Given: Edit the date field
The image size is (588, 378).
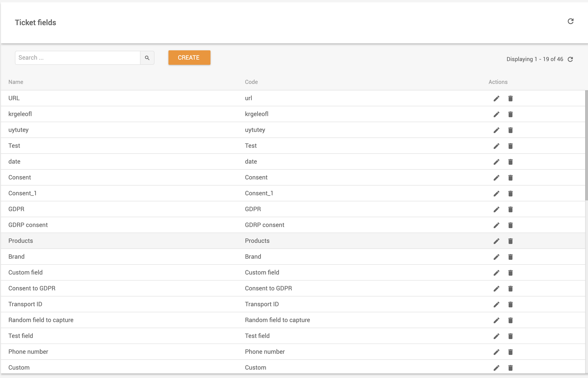Looking at the screenshot, I should pos(496,162).
